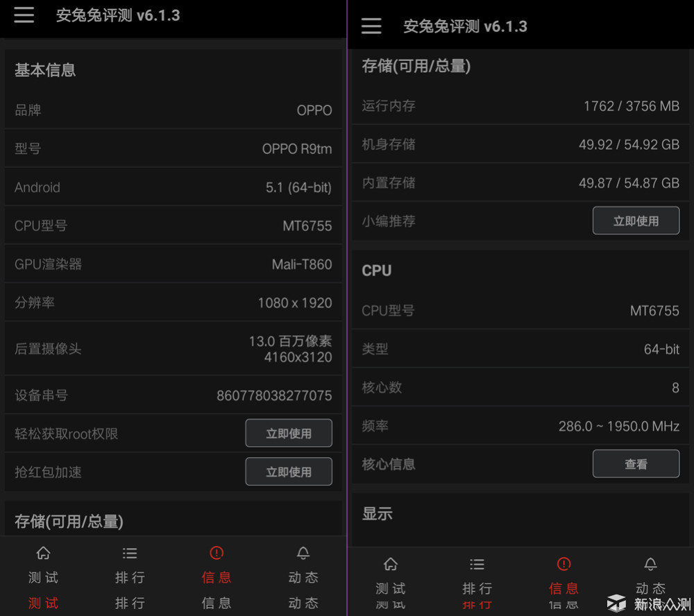This screenshot has height=616, width=694.
Task: Tap the 排行 ranking list icon
Action: [x=130, y=553]
